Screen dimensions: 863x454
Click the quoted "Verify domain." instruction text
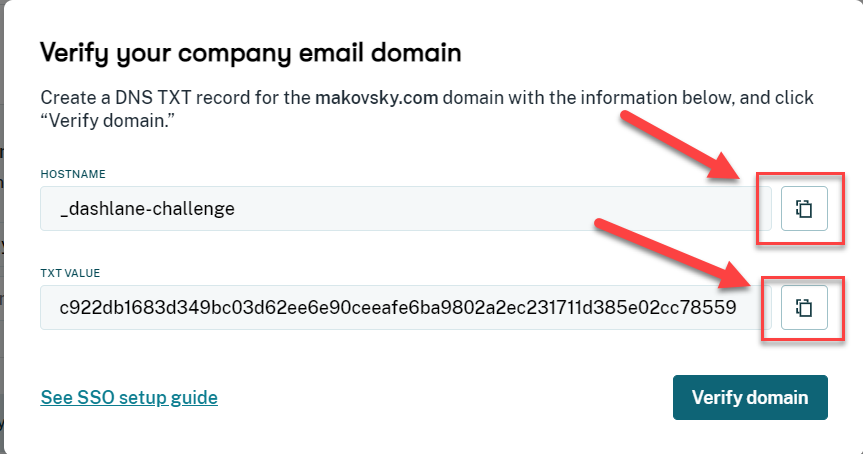click(x=107, y=121)
